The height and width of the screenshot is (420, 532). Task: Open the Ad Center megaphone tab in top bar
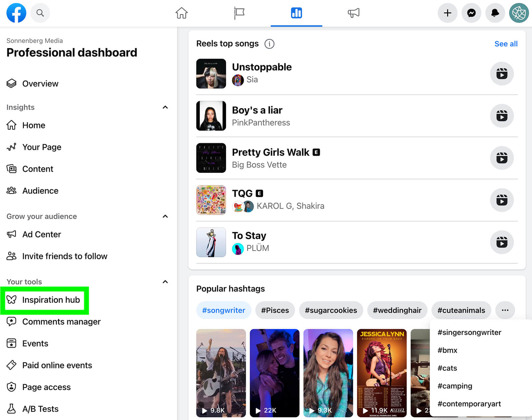pyautogui.click(x=353, y=13)
